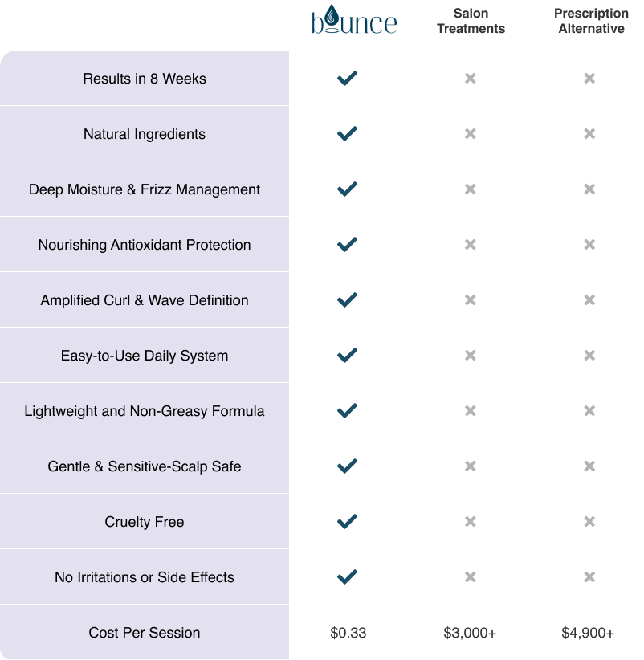This screenshot has width=644, height=660.
Task: Click Bounce checkmark for Deep Moisture row
Action: (x=347, y=189)
